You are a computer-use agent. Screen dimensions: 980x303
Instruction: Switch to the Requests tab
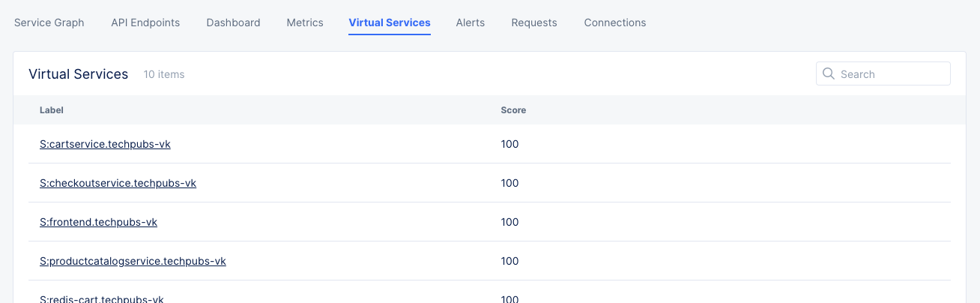(534, 22)
